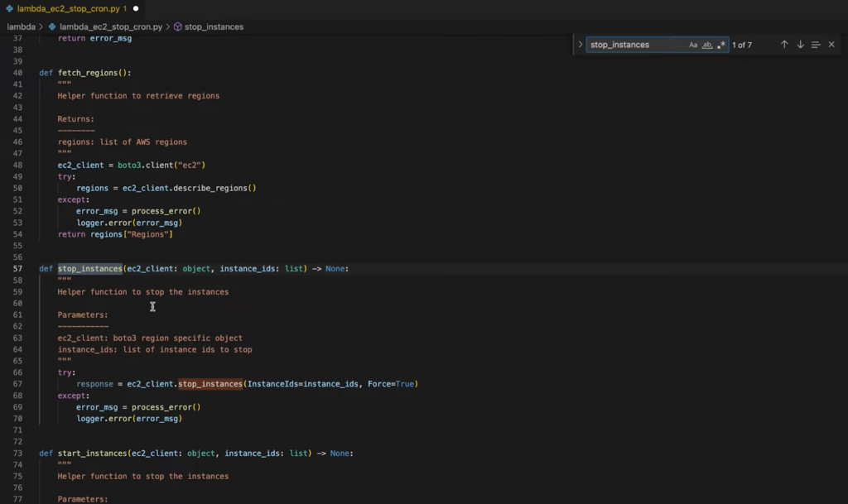Click logger.error(error_msg) on line 53
The image size is (848, 504).
[x=129, y=223]
